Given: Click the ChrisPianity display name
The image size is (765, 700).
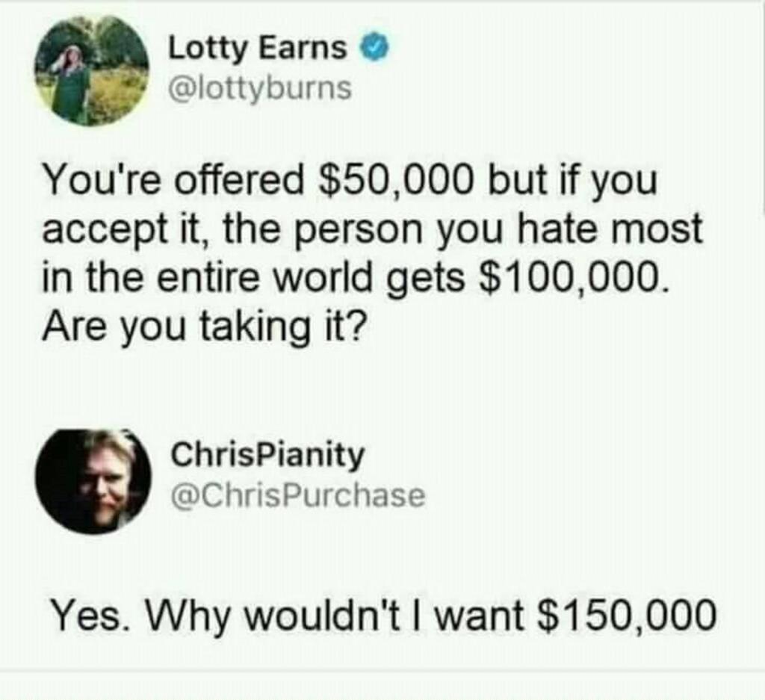Looking at the screenshot, I should (267, 456).
